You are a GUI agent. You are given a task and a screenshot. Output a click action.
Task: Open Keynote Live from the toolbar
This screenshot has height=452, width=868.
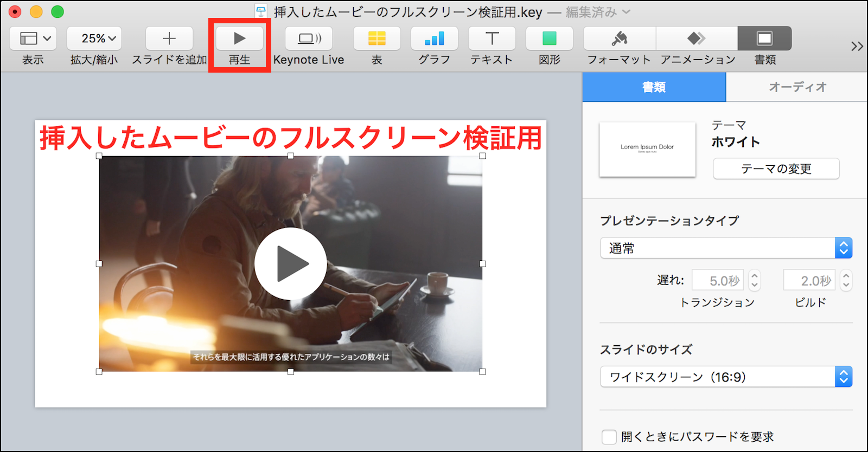(309, 38)
